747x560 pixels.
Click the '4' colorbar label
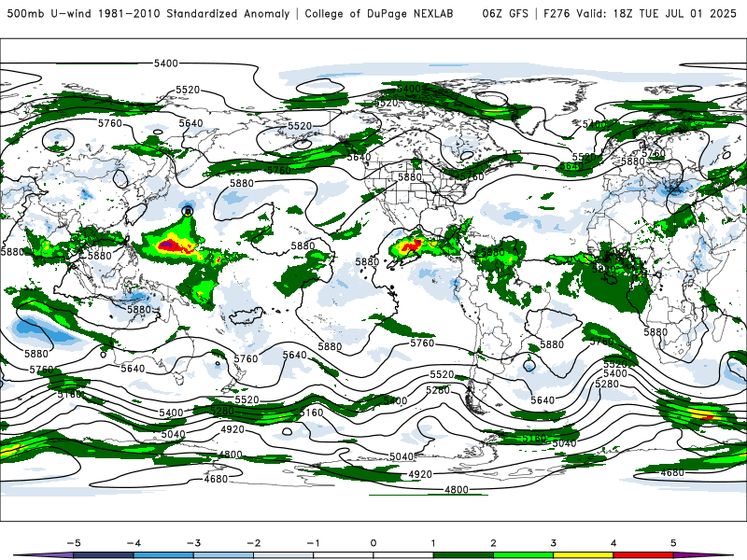613,543
